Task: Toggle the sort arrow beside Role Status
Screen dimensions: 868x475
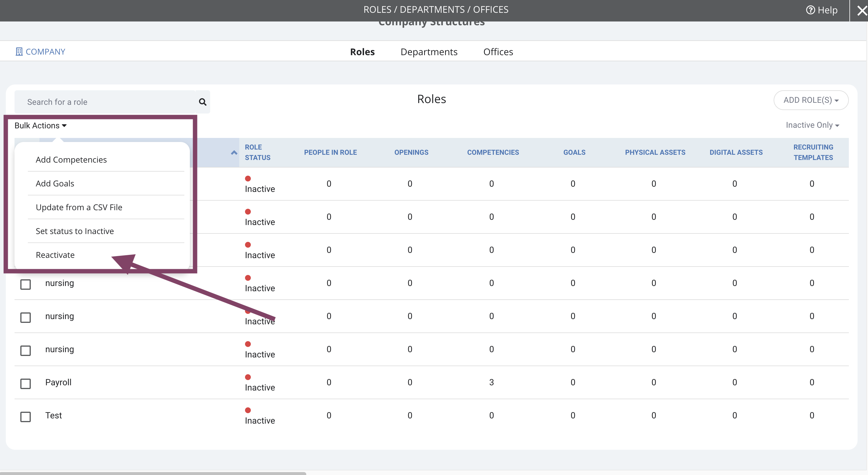Action: (x=234, y=153)
